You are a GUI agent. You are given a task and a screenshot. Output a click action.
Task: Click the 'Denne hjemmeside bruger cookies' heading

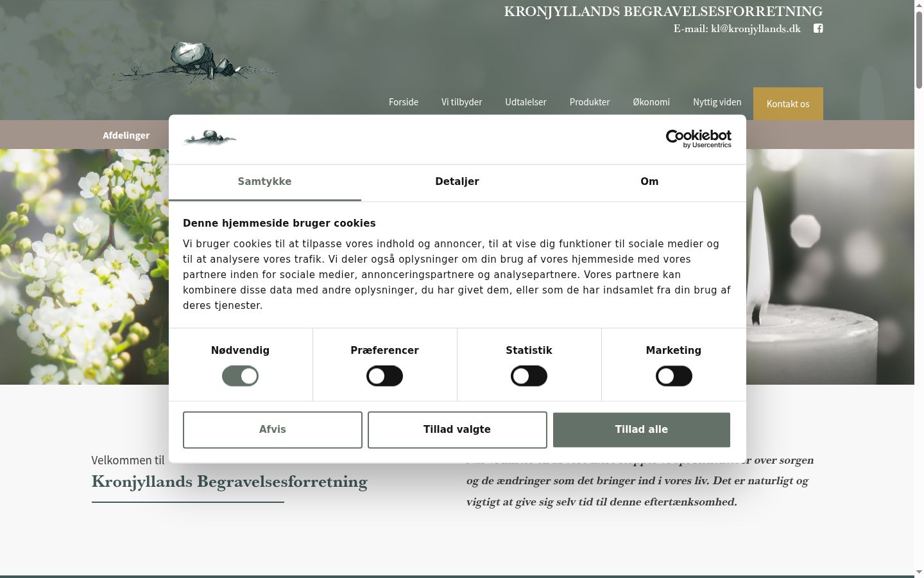[x=279, y=223]
